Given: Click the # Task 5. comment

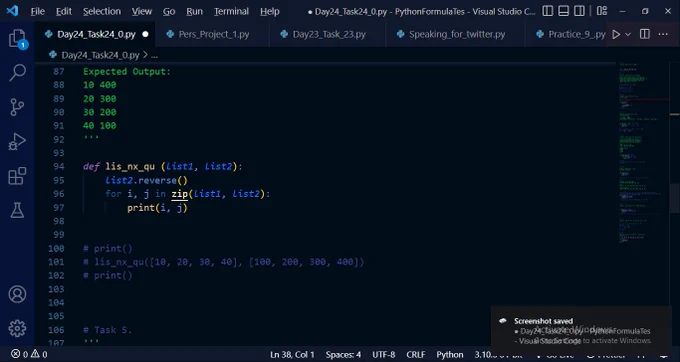Looking at the screenshot, I should point(107,330).
